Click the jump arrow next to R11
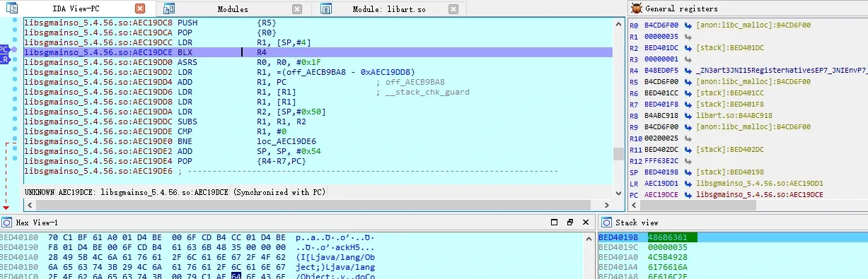This screenshot has width=868, height=279. (x=688, y=150)
